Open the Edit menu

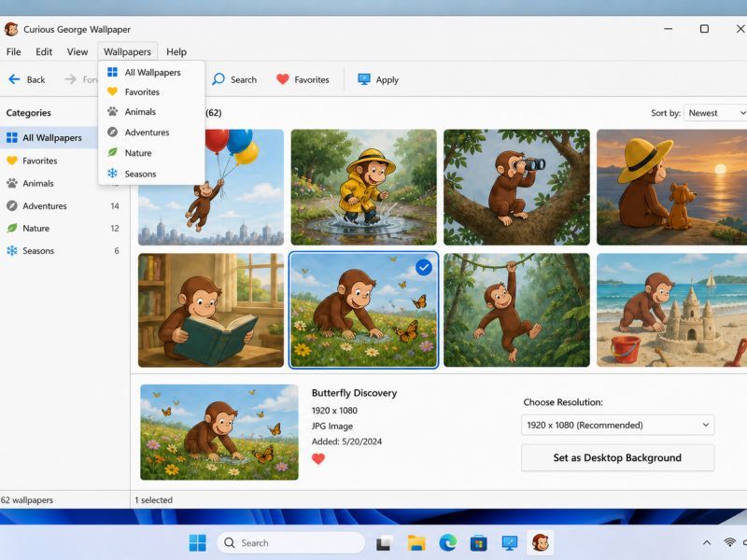pyautogui.click(x=44, y=51)
